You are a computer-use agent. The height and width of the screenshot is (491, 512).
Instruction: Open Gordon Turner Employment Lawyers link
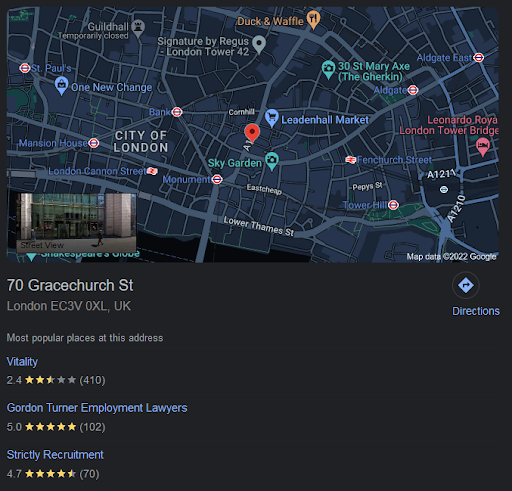(x=97, y=408)
